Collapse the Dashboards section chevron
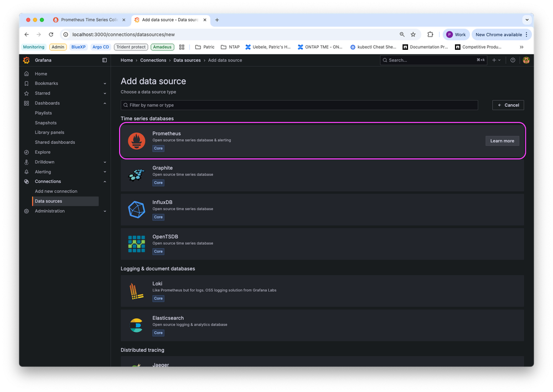This screenshot has width=553, height=392. click(x=105, y=104)
